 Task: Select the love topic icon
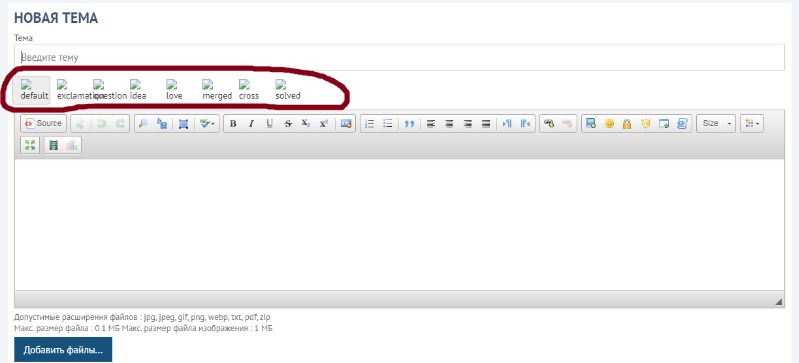pyautogui.click(x=174, y=90)
